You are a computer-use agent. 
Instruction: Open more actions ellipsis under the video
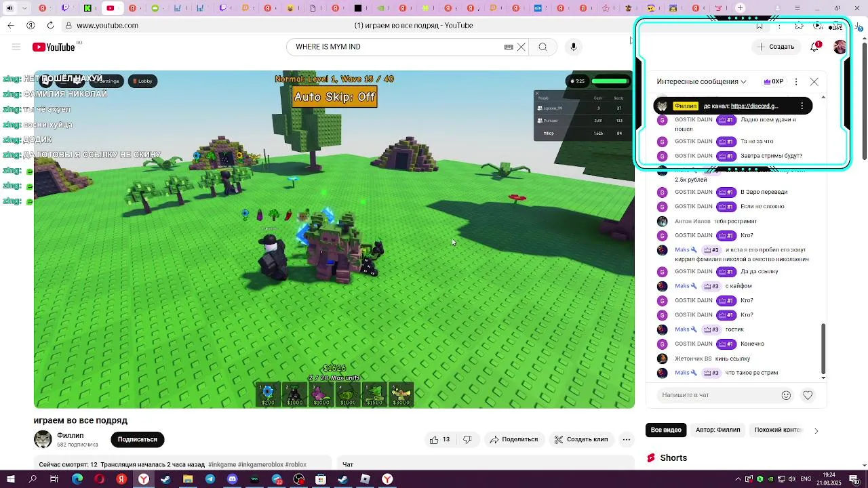(x=627, y=439)
